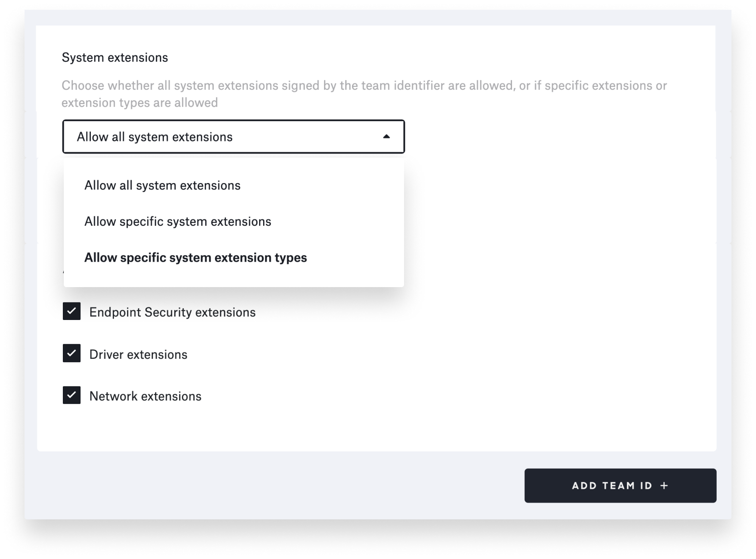The image size is (756, 559).
Task: Click the bolded dropdown option in the list
Action: tap(195, 257)
